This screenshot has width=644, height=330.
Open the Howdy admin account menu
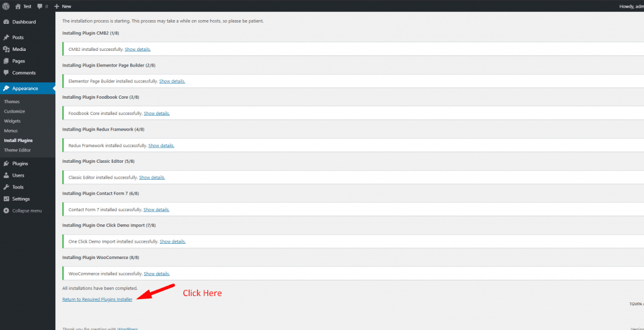coord(628,6)
